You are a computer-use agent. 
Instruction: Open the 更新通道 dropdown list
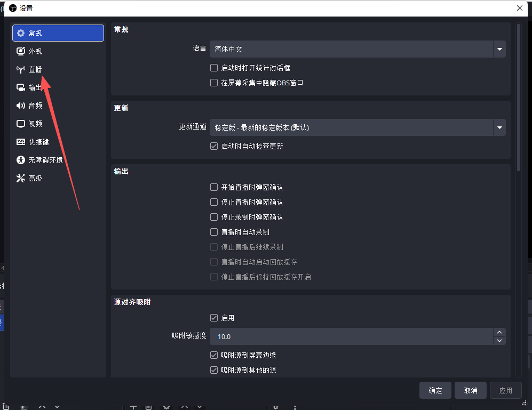pyautogui.click(x=357, y=127)
